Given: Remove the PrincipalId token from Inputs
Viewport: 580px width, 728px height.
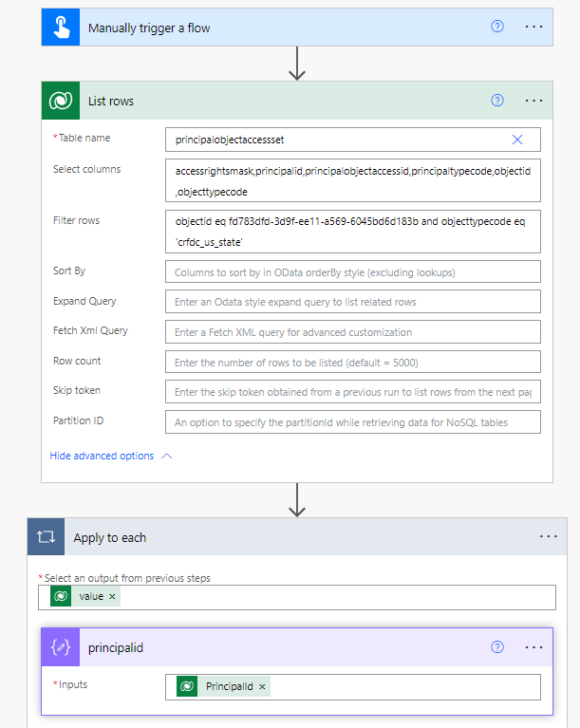Looking at the screenshot, I should tap(262, 686).
